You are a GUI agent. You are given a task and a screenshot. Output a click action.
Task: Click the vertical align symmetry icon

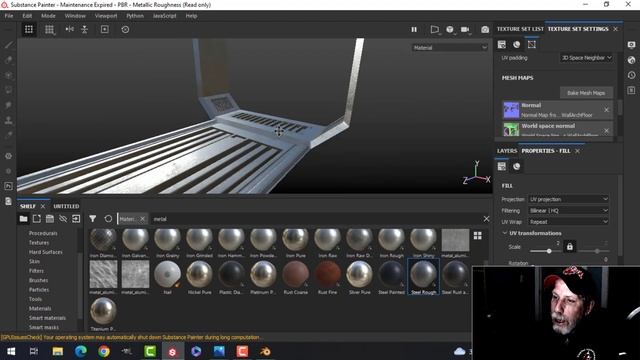[x=84, y=29]
